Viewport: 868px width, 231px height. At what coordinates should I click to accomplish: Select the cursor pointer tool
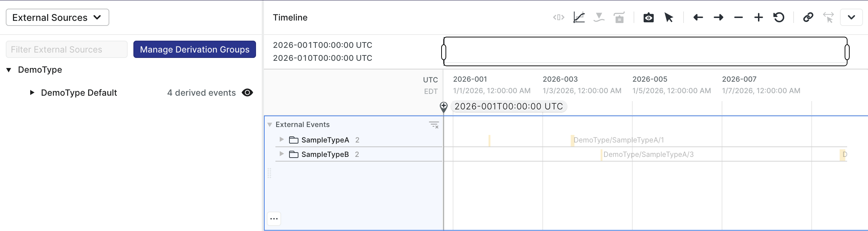click(669, 18)
